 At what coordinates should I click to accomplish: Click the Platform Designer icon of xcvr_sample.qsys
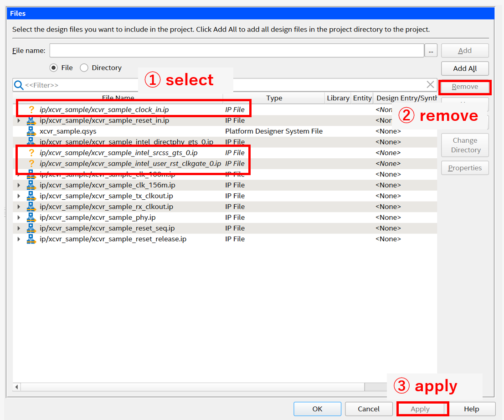(31, 131)
